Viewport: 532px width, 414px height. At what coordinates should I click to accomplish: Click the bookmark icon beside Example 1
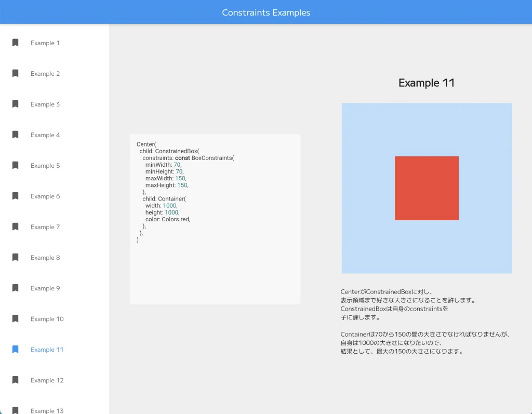(x=15, y=43)
